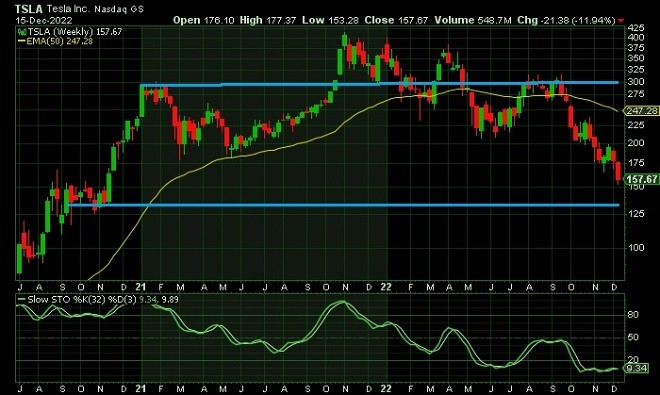Screen dimensions: 660x395
Task: Click the 200 price axis label
Action: pos(636,143)
